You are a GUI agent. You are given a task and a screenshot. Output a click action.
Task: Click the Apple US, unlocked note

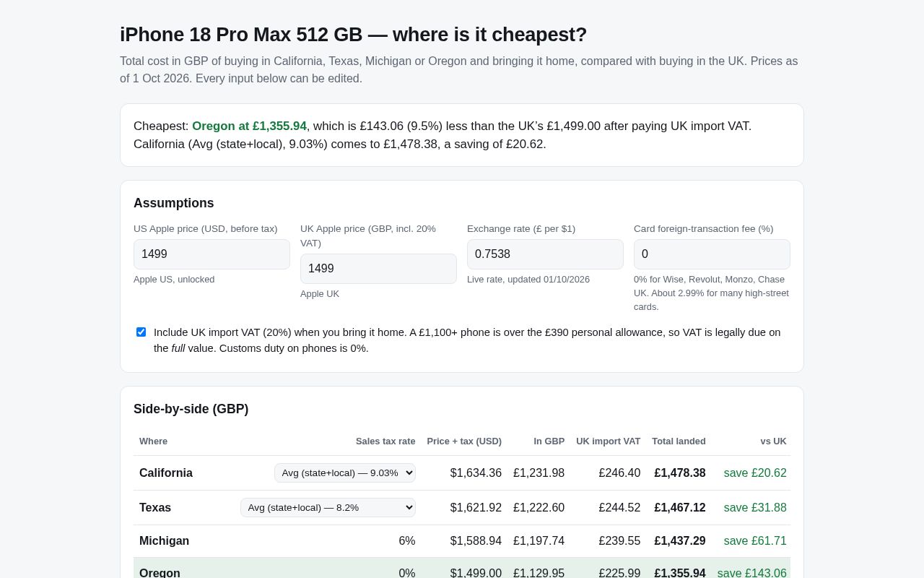click(x=174, y=280)
